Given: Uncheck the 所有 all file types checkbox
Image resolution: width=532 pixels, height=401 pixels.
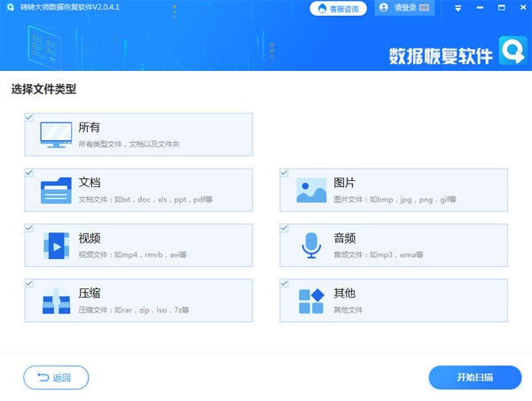Looking at the screenshot, I should (29, 116).
